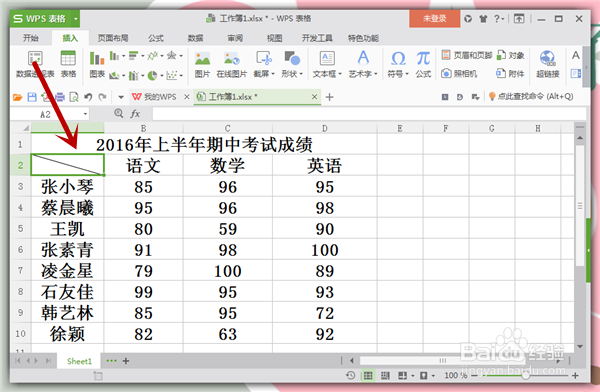Select cell containing 张小琴
The width and height of the screenshot is (600, 392).
pyautogui.click(x=67, y=187)
